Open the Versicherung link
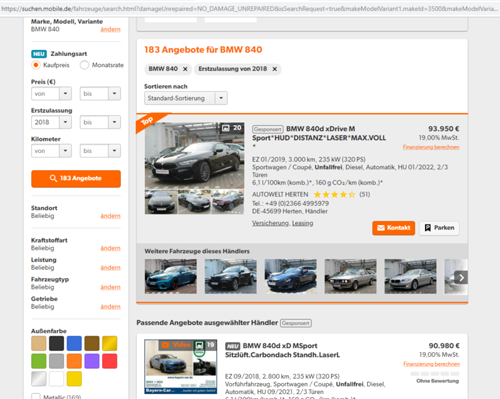500x399 pixels. click(x=270, y=223)
